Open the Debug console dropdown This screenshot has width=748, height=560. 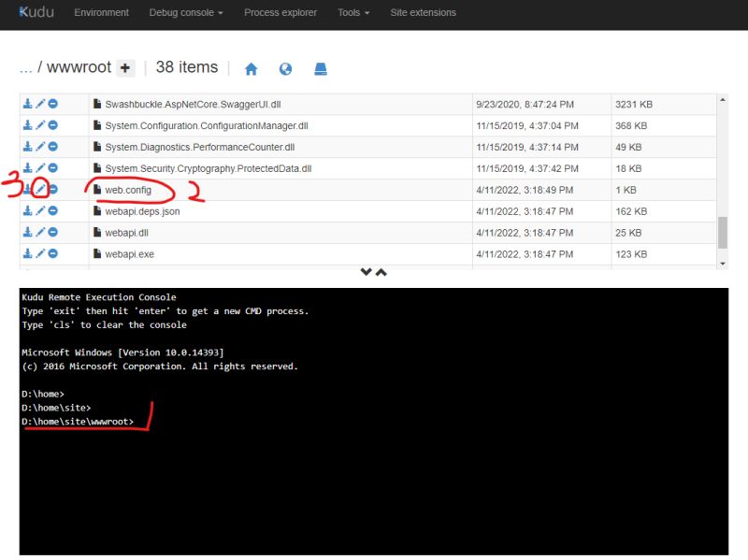(x=183, y=12)
